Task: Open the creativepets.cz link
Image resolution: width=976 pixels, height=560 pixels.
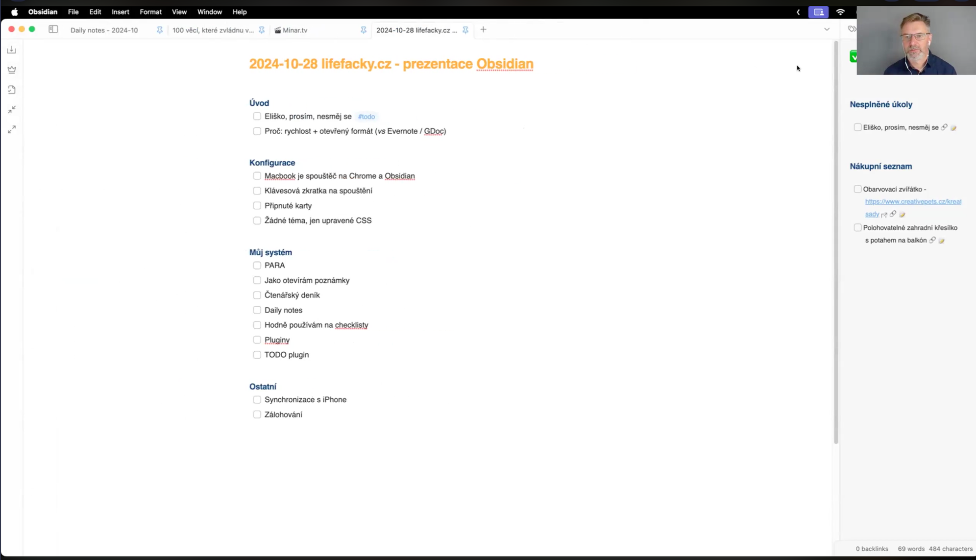Action: point(913,201)
